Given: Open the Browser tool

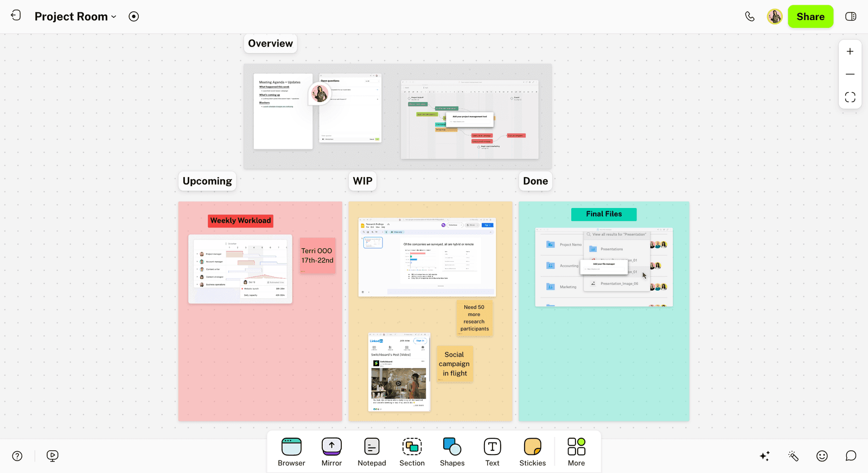Looking at the screenshot, I should [291, 452].
